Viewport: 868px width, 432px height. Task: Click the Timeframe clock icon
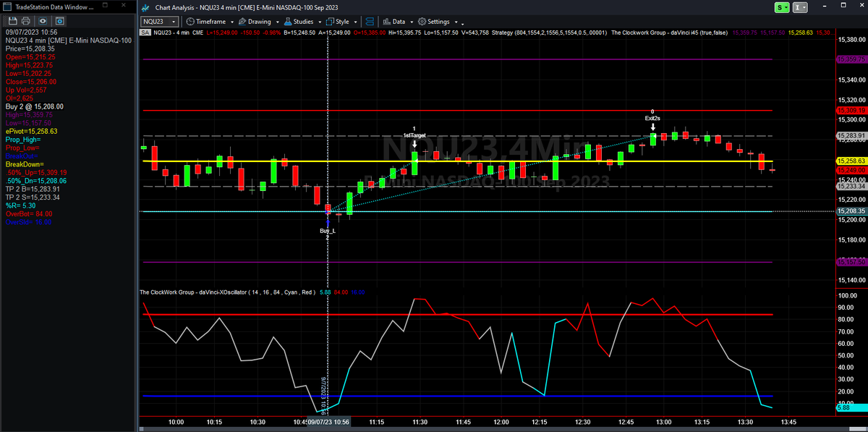(190, 22)
